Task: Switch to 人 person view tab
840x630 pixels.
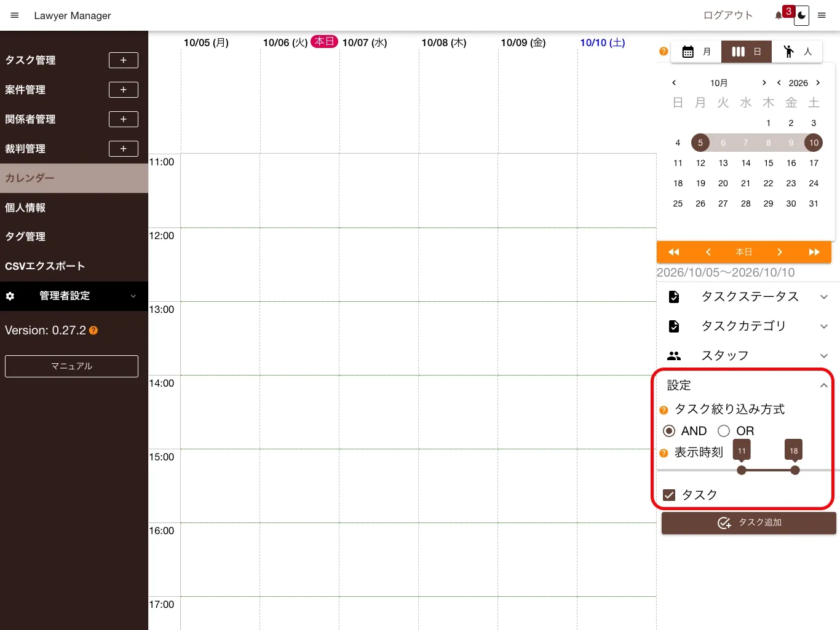Action: [x=797, y=52]
